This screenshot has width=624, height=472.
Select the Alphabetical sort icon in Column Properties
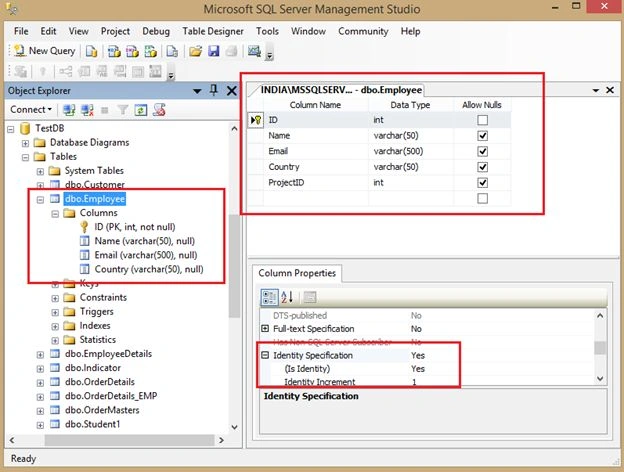pyautogui.click(x=287, y=297)
